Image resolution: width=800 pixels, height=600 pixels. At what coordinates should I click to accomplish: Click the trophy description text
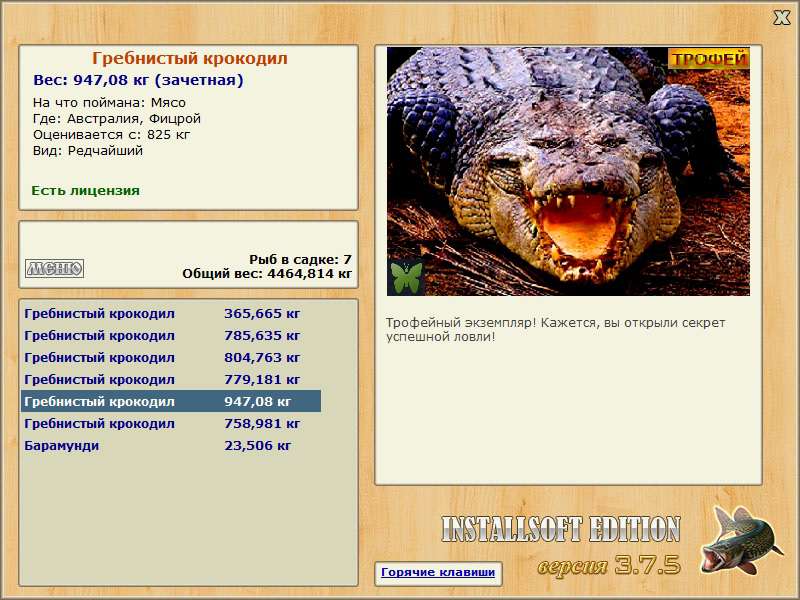[555, 330]
